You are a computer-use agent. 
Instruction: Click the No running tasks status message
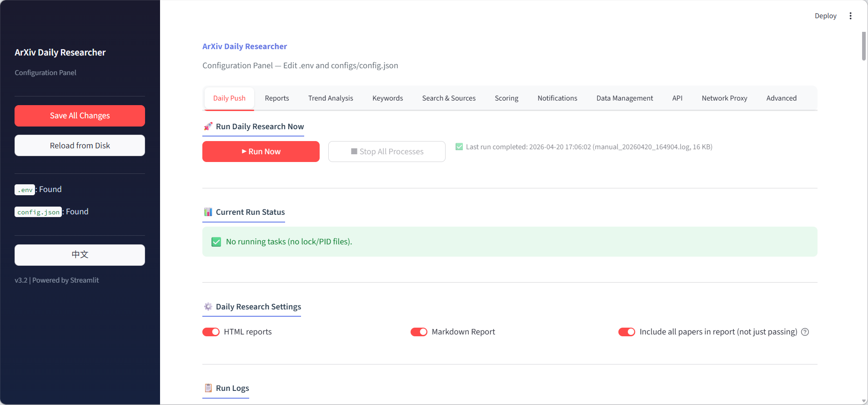pos(289,242)
